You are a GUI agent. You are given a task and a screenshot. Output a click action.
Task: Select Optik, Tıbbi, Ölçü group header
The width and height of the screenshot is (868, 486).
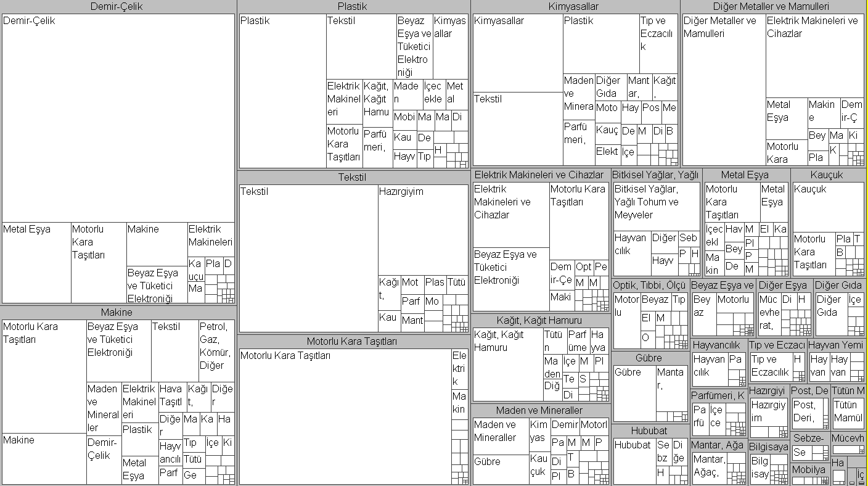pyautogui.click(x=650, y=285)
